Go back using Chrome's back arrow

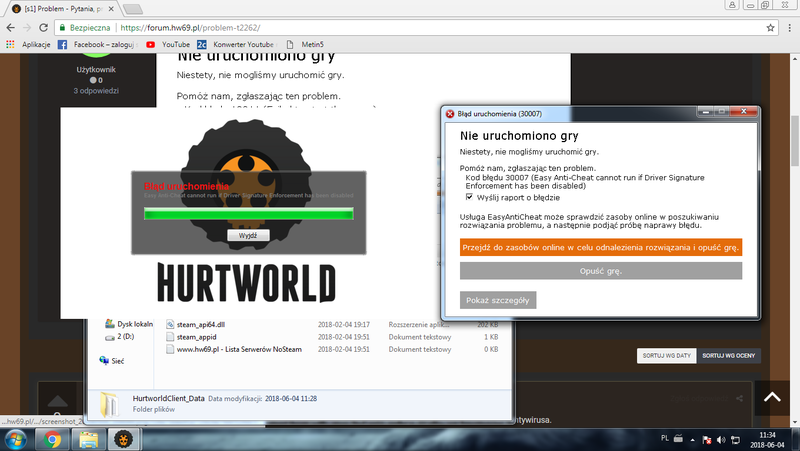[x=10, y=28]
